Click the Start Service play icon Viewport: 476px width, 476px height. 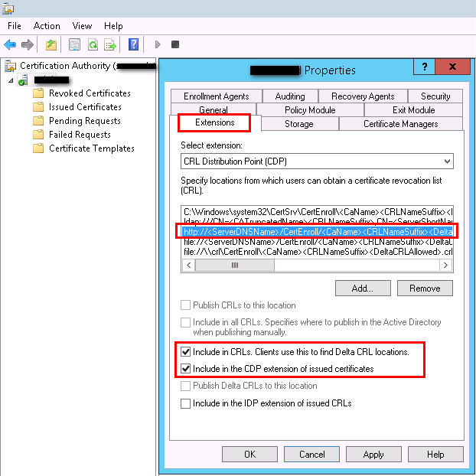[x=158, y=44]
